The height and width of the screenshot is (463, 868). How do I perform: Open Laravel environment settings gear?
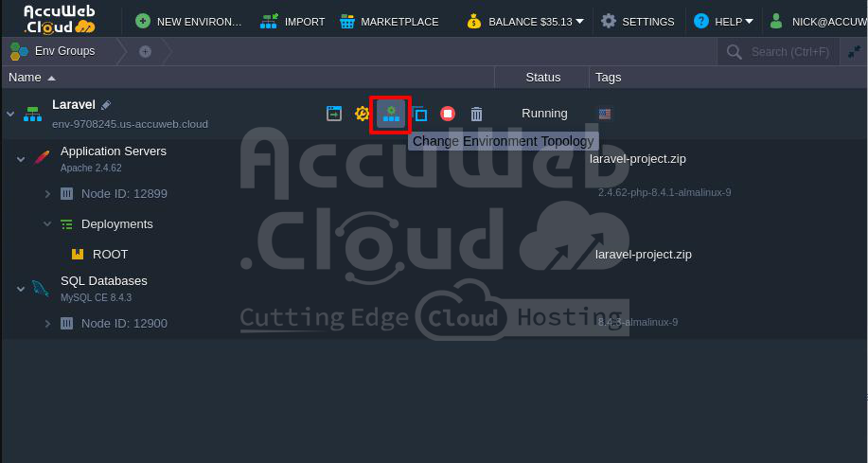[x=362, y=114]
